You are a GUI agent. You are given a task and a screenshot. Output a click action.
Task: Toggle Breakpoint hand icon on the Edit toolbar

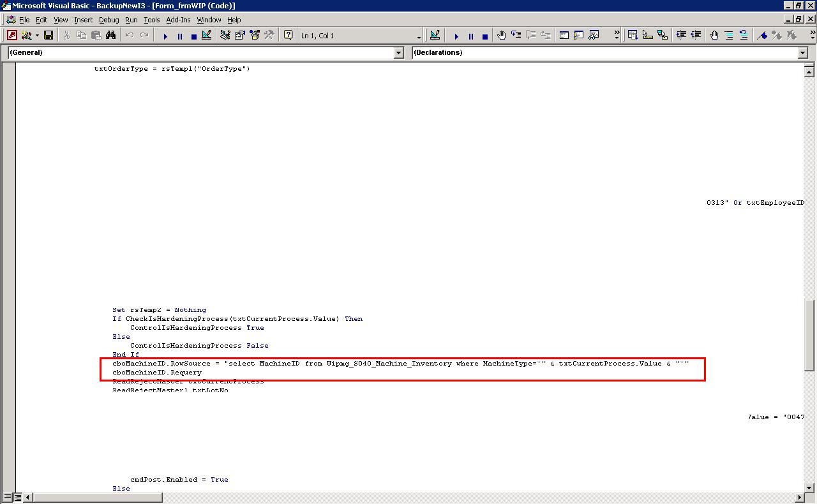click(x=714, y=36)
